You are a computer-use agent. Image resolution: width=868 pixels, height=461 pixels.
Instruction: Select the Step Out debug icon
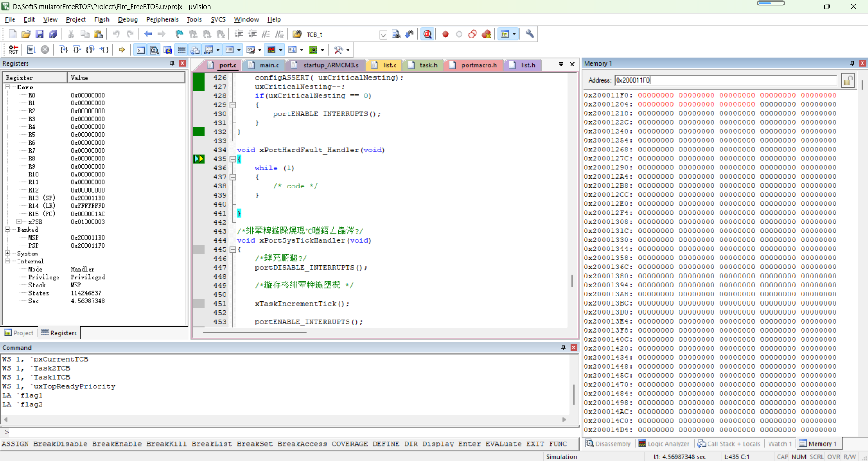click(91, 50)
